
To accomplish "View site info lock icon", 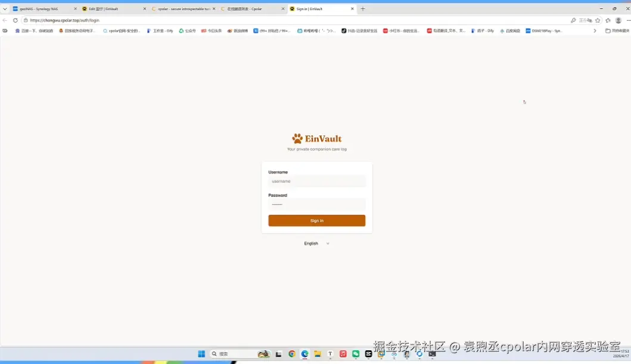I will (26, 20).
